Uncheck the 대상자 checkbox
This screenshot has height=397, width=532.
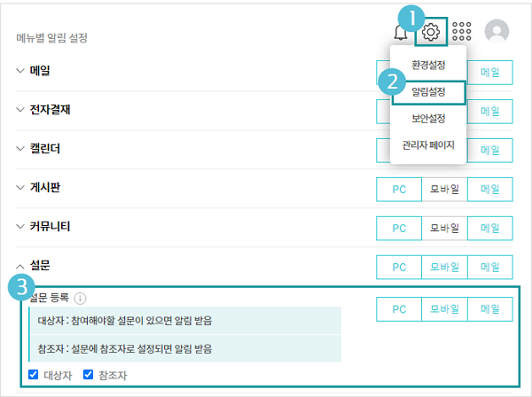(34, 375)
